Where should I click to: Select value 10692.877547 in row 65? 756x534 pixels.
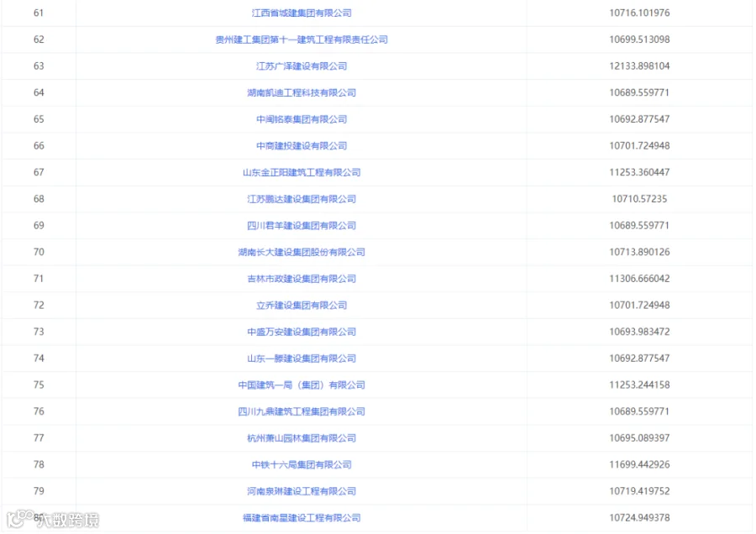point(639,119)
